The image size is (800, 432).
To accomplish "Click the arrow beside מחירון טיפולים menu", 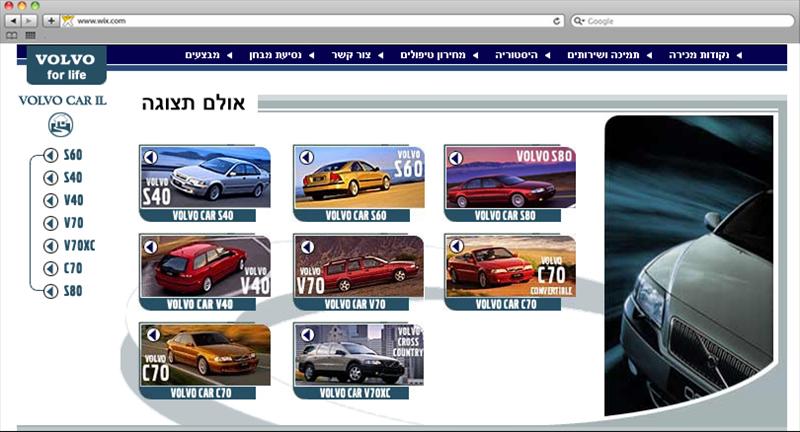I will pyautogui.click(x=476, y=55).
